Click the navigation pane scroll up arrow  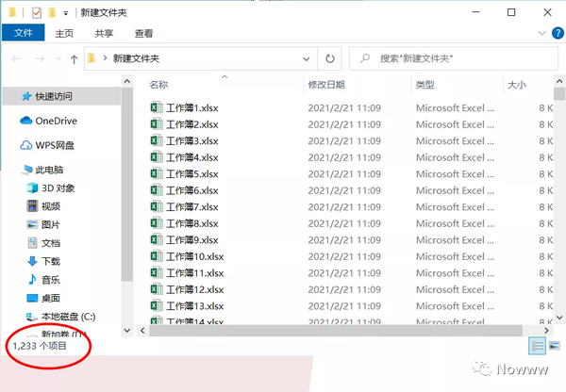pos(127,81)
